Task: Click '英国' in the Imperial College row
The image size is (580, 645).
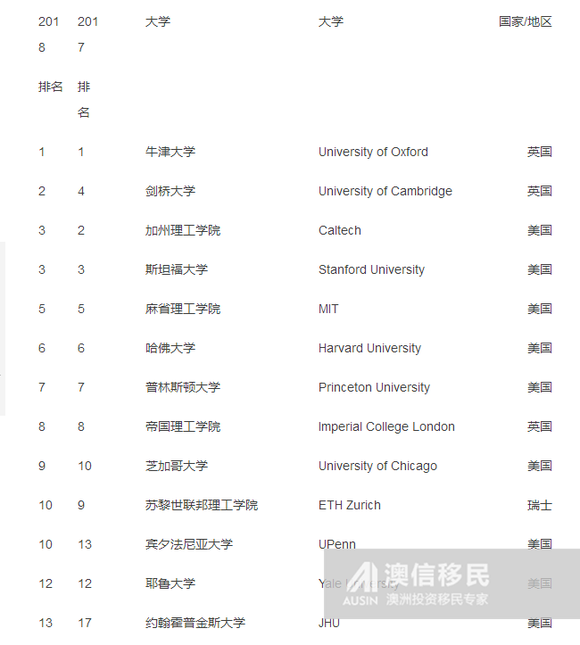Action: [x=540, y=427]
